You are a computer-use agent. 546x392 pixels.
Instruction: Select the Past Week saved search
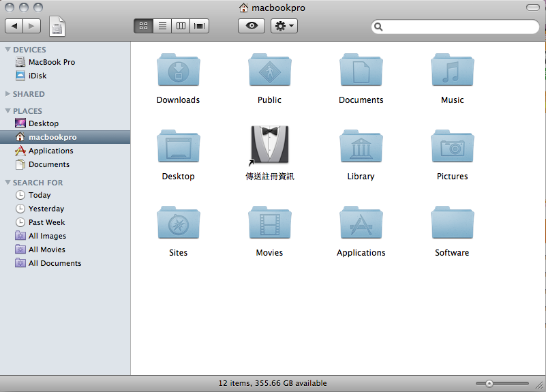(x=65, y=222)
